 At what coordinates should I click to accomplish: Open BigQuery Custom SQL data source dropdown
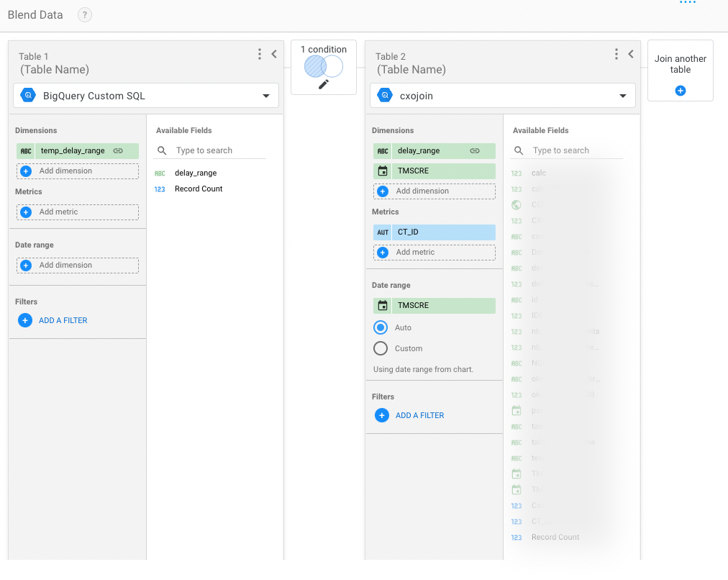point(146,96)
